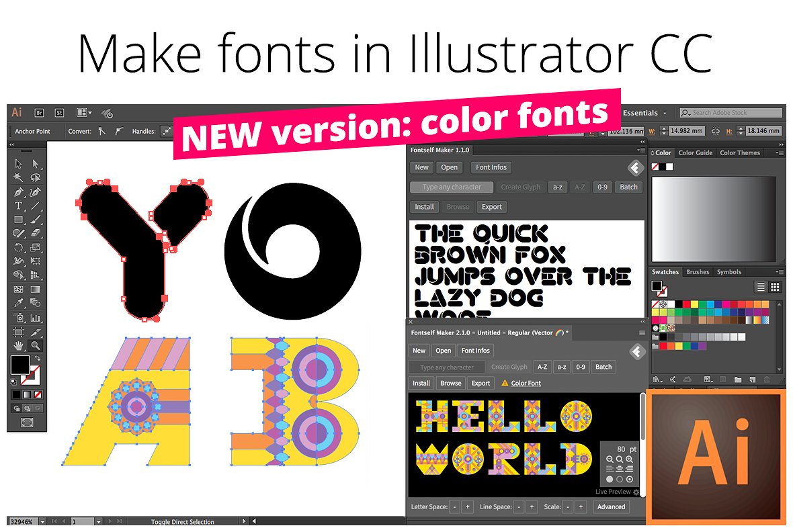This screenshot has width=793, height=532.
Task: Set Fontself preview to right alignment
Action: pyautogui.click(x=629, y=469)
